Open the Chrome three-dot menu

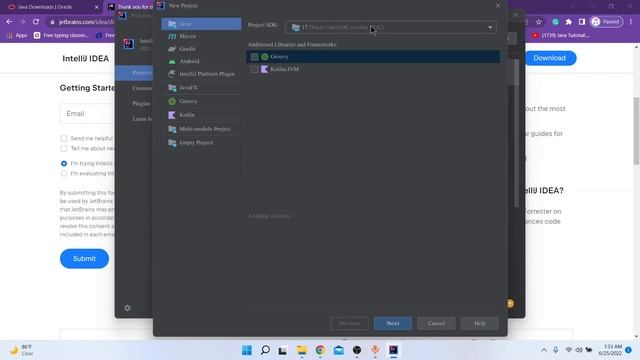pyautogui.click(x=631, y=22)
